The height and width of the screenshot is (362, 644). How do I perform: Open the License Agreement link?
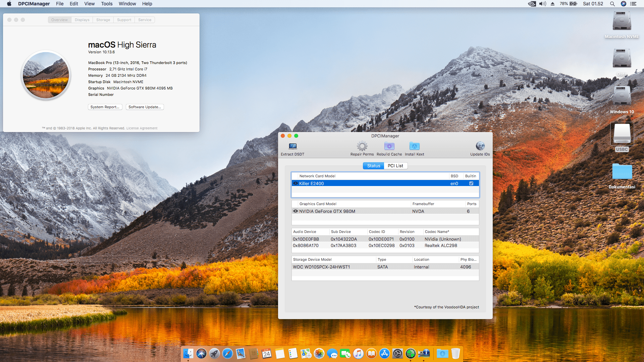coord(142,128)
